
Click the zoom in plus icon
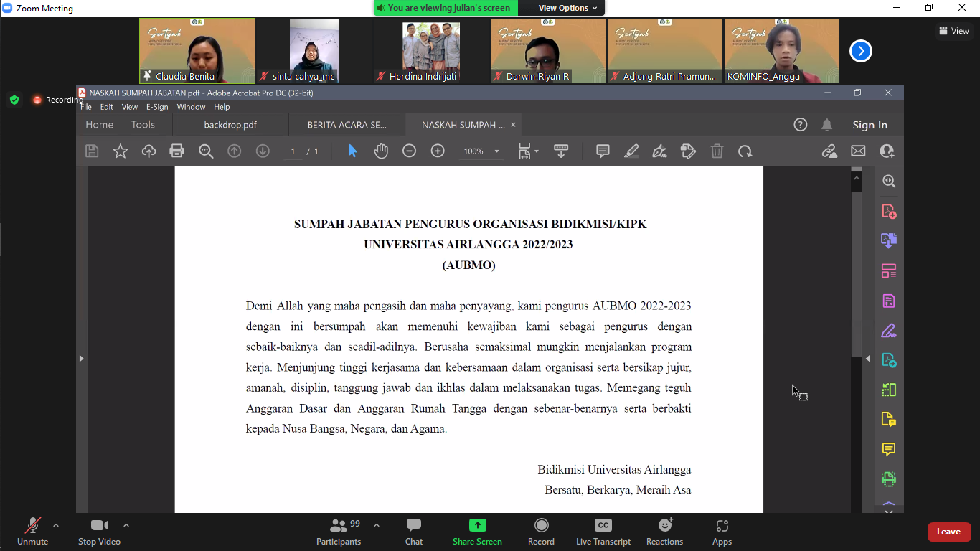click(438, 151)
